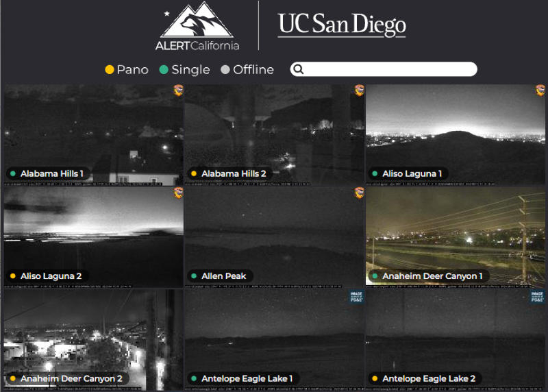The width and height of the screenshot is (548, 392).
Task: Open the Anaheim Deer Canyon 1 camera thumbnail
Action: tap(456, 237)
